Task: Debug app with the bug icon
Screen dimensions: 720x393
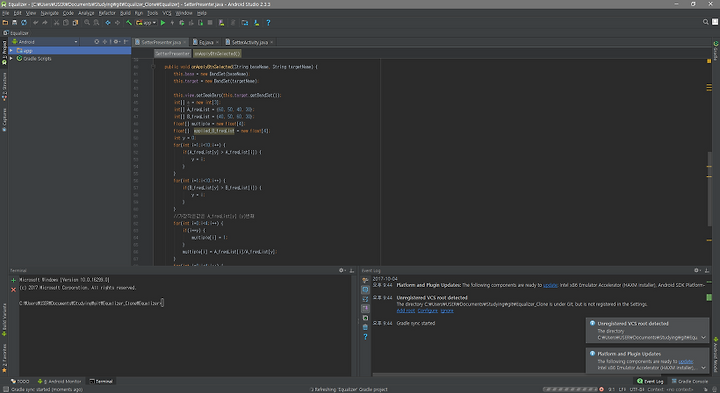Action: click(182, 22)
